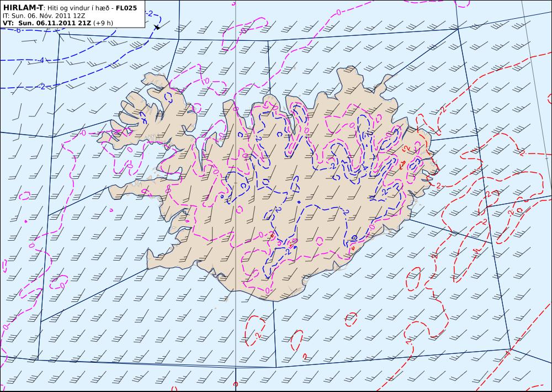Click the 'VT: Sun. 06.11.2011 21Z' valid time
Screen dimensions: 552x392
point(47,23)
